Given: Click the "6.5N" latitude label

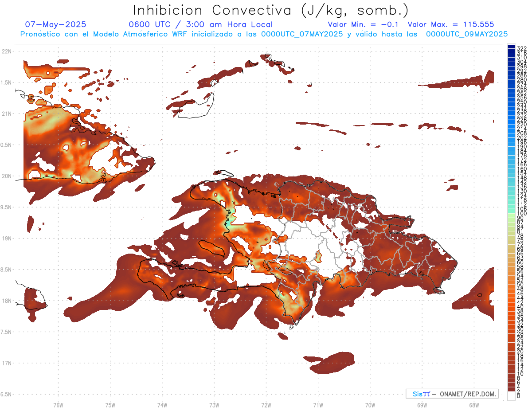Looking at the screenshot, I should click(6, 394).
